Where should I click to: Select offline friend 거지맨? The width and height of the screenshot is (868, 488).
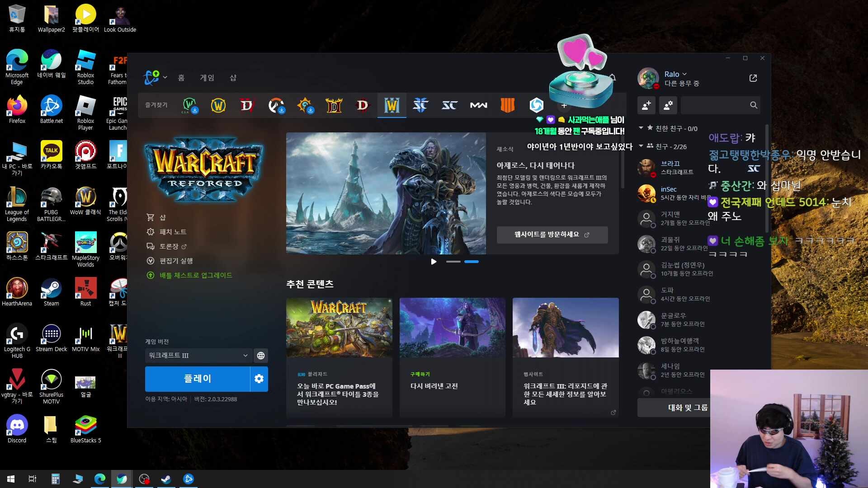point(673,219)
